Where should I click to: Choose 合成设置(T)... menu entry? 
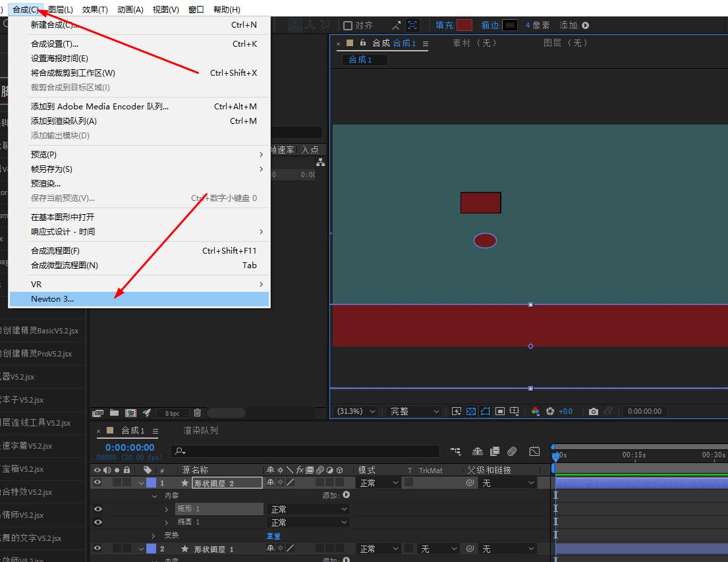point(139,44)
